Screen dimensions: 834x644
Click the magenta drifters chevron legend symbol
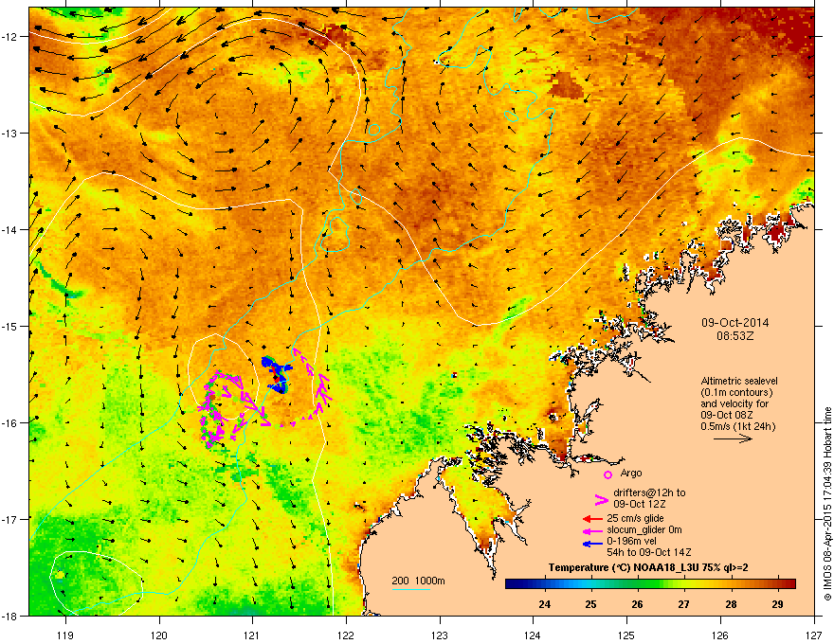(602, 500)
